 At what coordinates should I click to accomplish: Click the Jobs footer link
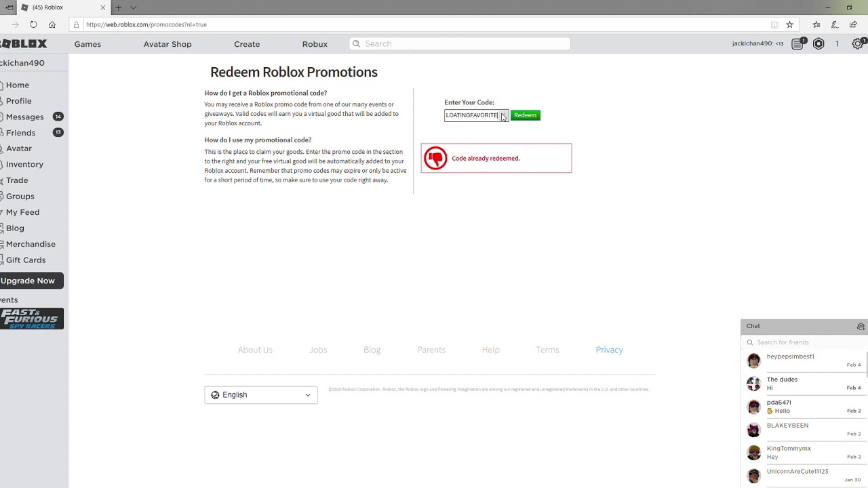(x=318, y=350)
